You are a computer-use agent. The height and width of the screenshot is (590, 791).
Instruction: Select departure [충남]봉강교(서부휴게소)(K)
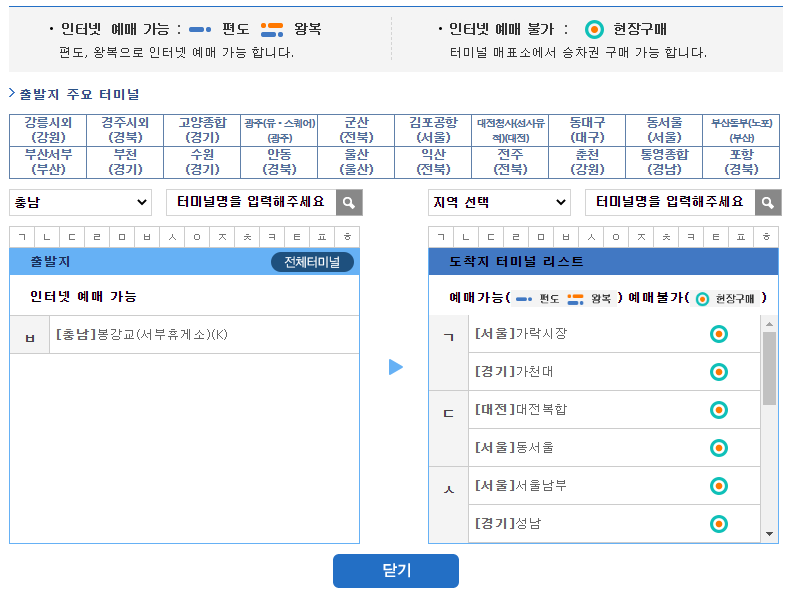[x=204, y=335]
